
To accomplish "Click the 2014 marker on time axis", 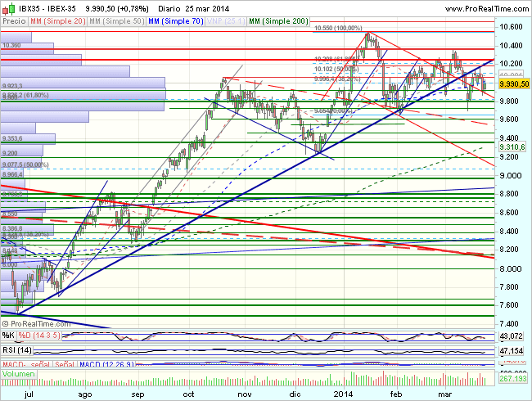I will [x=344, y=394].
